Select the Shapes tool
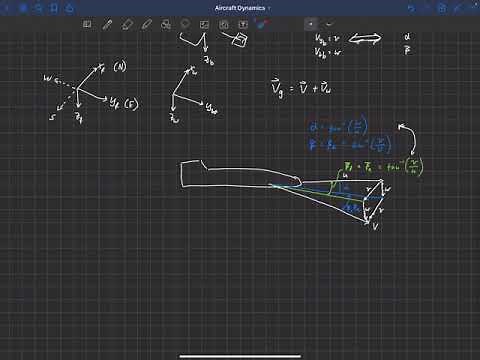This screenshot has width=480, height=360. (x=166, y=24)
